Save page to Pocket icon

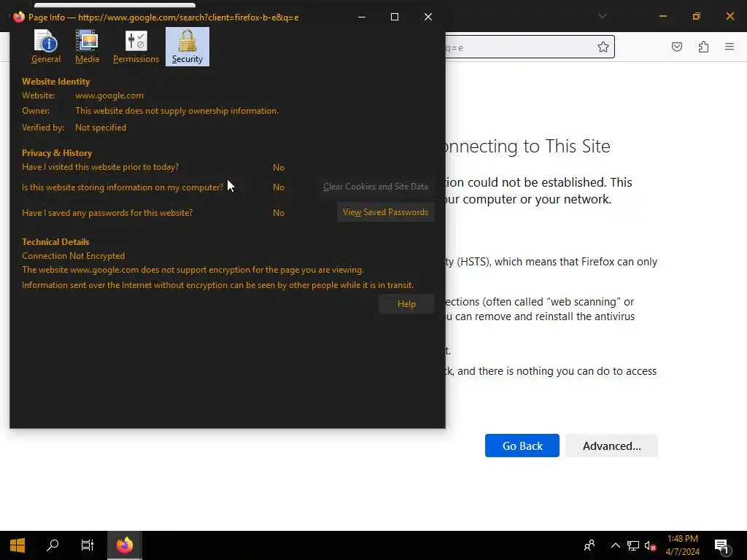tap(676, 47)
